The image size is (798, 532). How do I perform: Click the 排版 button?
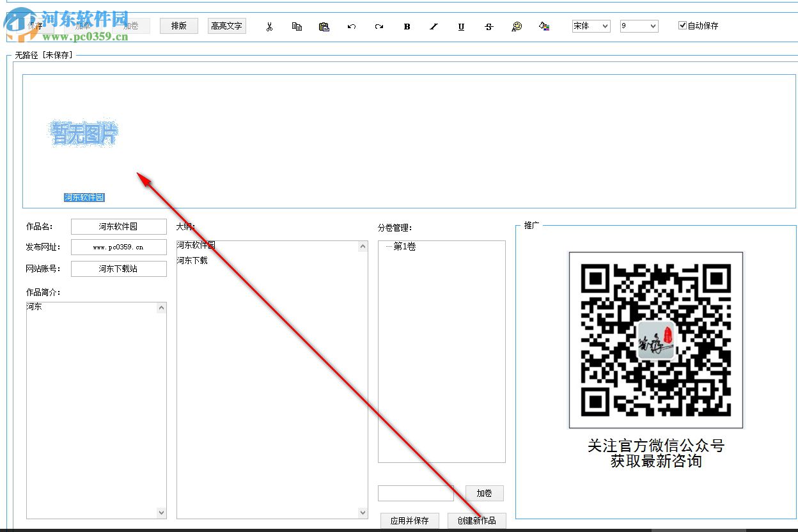click(178, 26)
